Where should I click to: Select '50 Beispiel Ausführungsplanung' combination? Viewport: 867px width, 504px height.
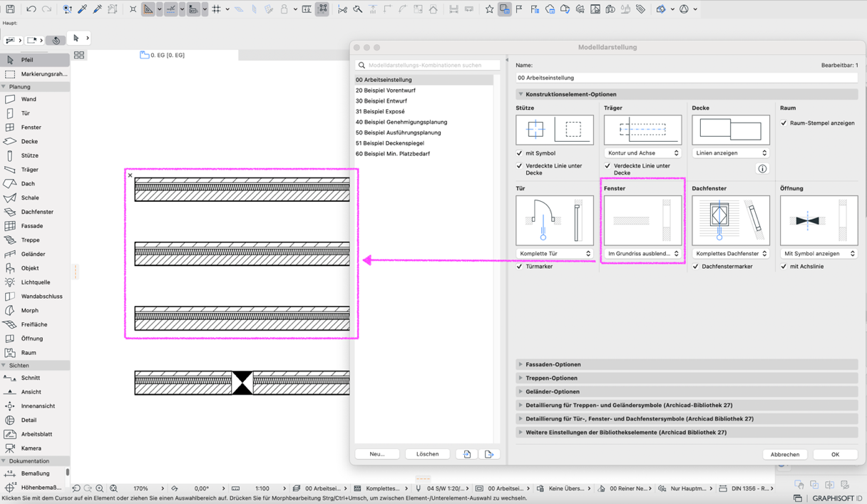click(x=424, y=133)
